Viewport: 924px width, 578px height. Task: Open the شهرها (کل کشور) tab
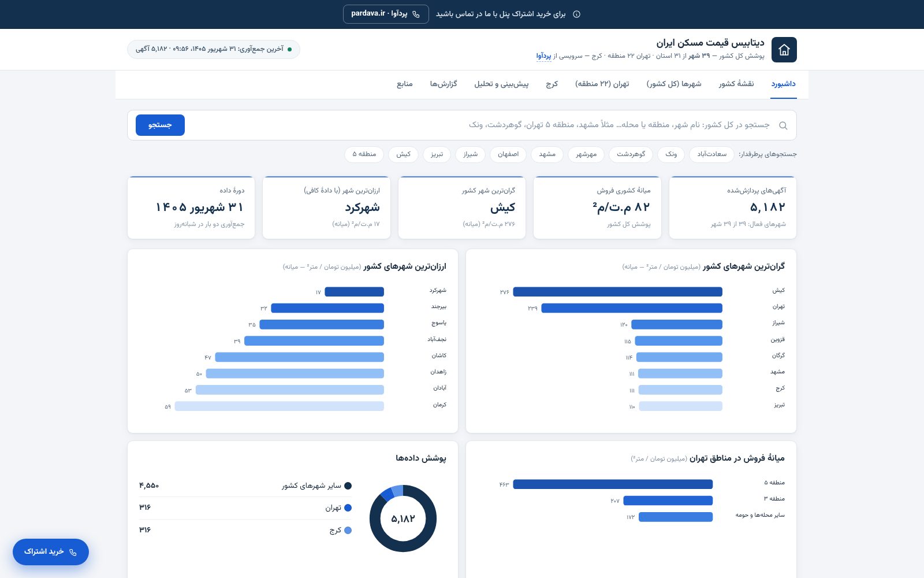(674, 84)
